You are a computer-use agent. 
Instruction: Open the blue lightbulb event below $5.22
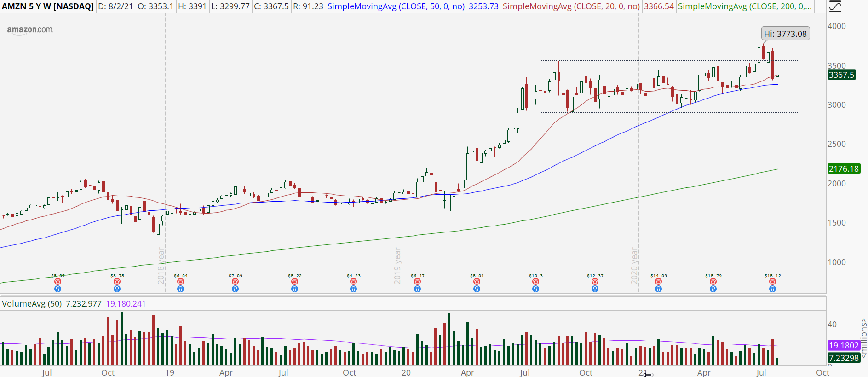[295, 289]
